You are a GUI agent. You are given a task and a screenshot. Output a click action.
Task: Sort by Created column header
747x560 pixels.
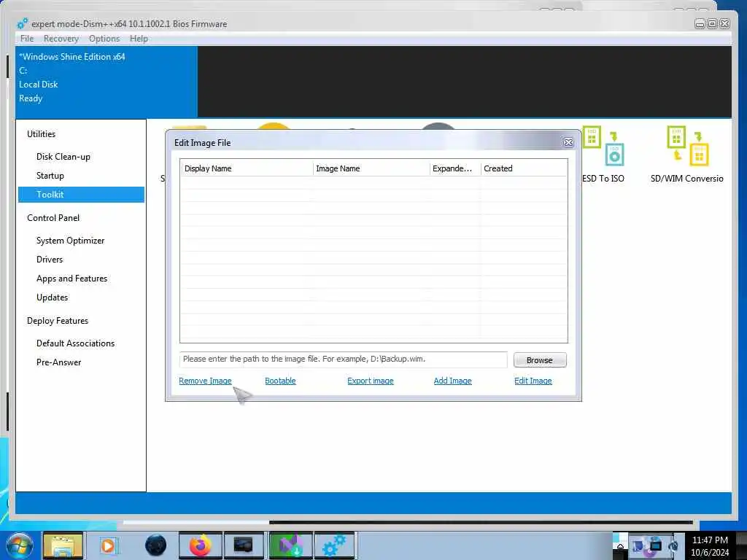(524, 168)
